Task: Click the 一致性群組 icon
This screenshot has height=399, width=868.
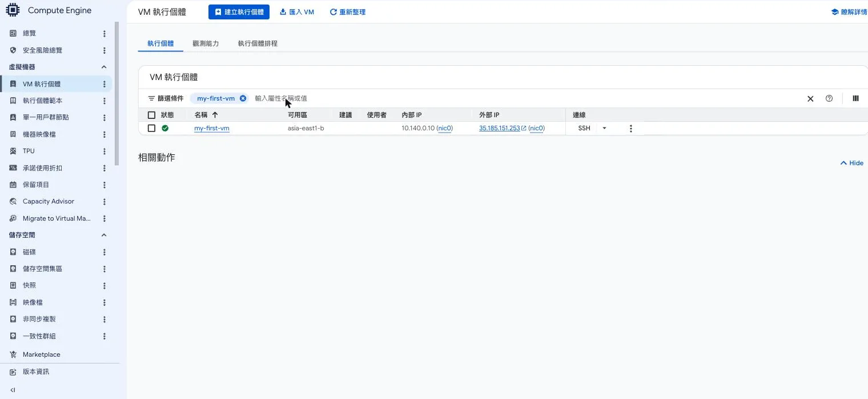Action: pyautogui.click(x=13, y=336)
